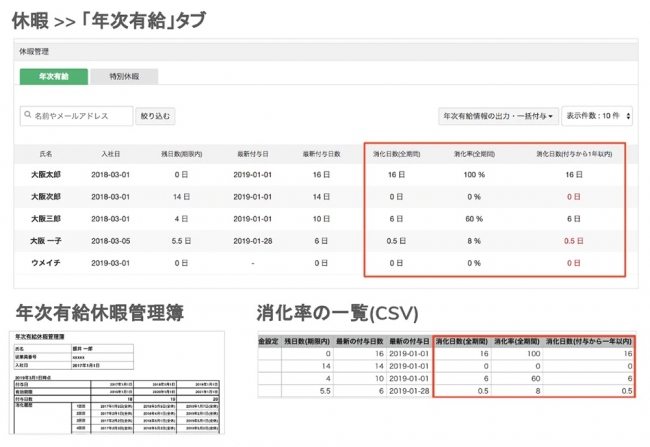Viewport: 650px width, 447px height.
Task: Click 14 日 remaining days for 大阪次郎
Action: (x=182, y=197)
